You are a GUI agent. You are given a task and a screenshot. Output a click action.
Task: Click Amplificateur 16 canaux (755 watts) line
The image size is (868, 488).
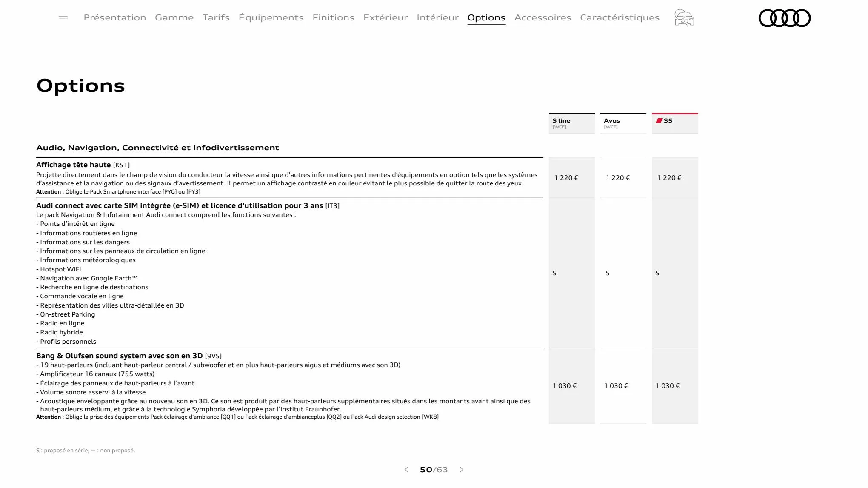coord(95,374)
